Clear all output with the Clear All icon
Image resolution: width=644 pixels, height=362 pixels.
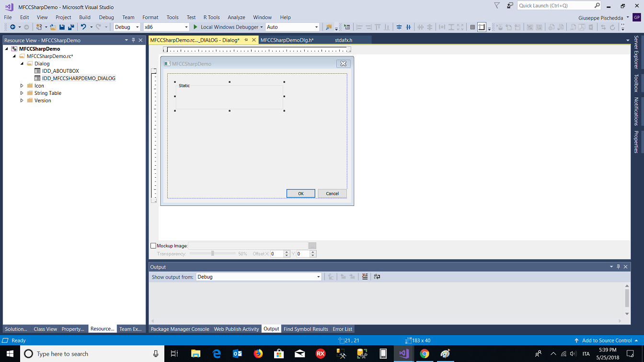(x=365, y=277)
